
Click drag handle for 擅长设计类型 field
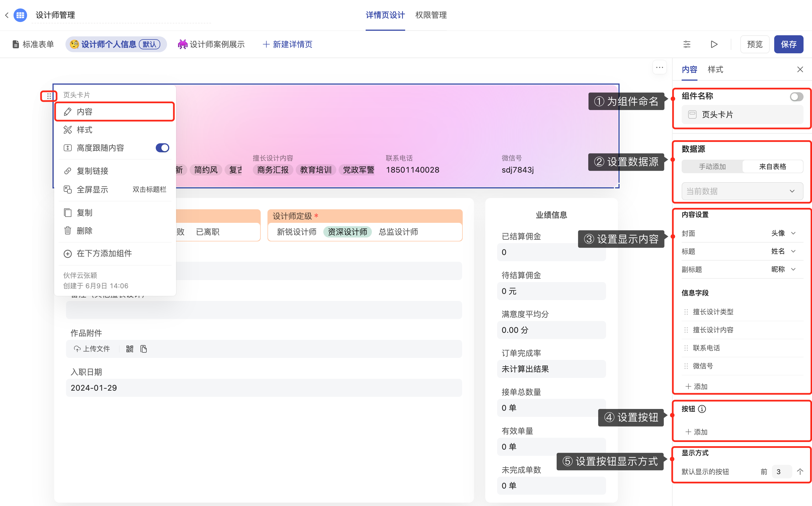tap(686, 312)
